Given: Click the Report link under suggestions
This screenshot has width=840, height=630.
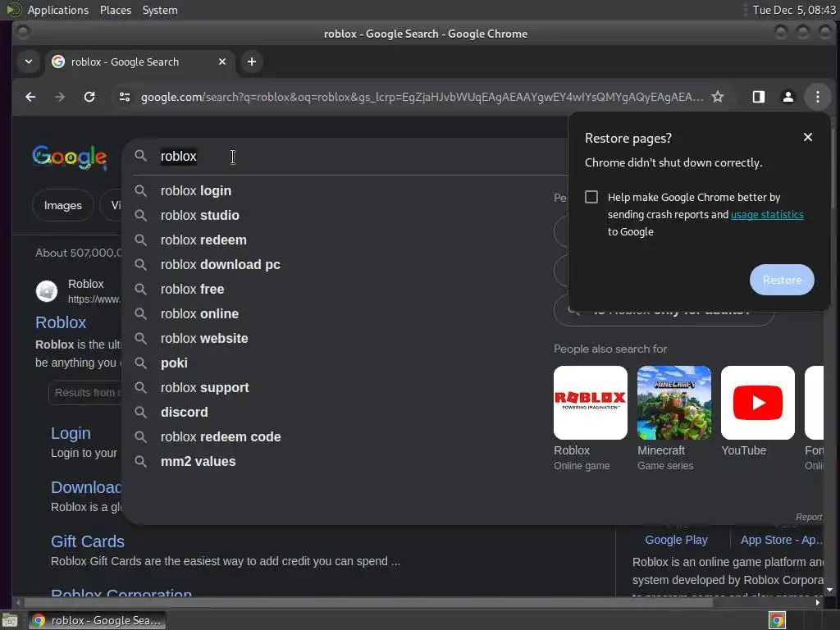Looking at the screenshot, I should pyautogui.click(x=808, y=517).
